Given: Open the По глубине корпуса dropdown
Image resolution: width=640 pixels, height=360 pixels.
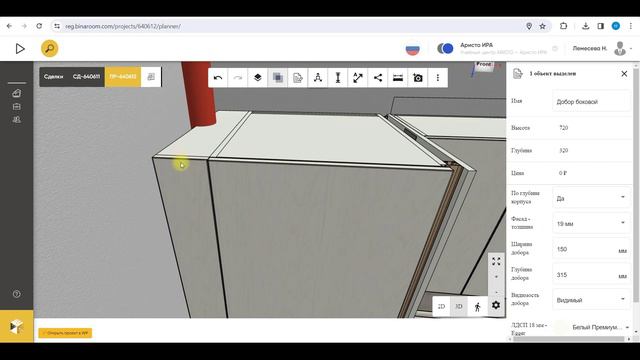Looking at the screenshot, I should pyautogui.click(x=591, y=198).
